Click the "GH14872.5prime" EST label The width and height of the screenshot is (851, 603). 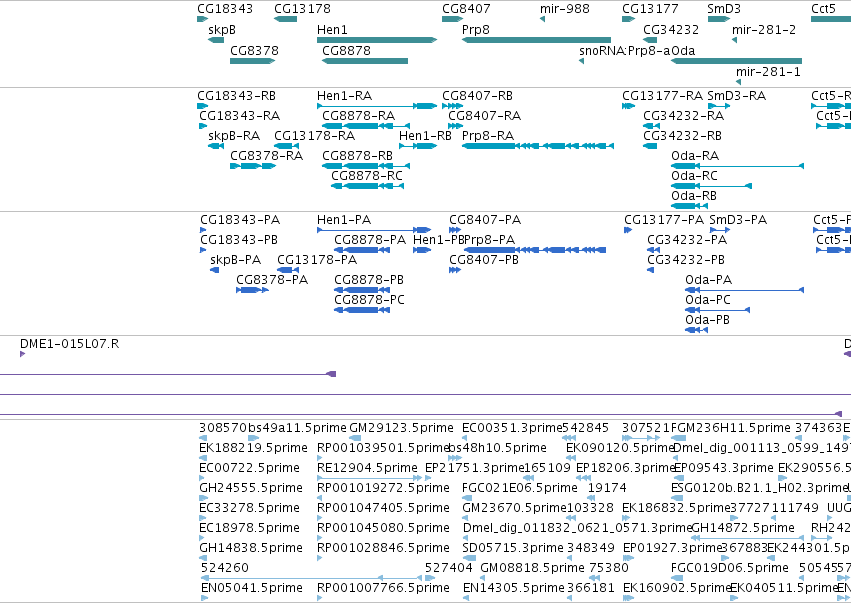pos(743,529)
